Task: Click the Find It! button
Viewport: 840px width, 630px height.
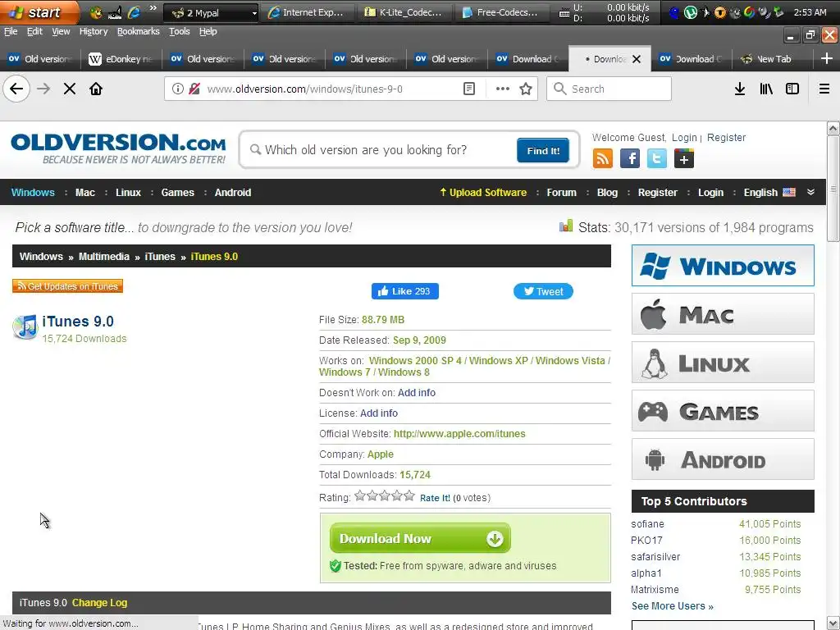Action: [x=543, y=151]
